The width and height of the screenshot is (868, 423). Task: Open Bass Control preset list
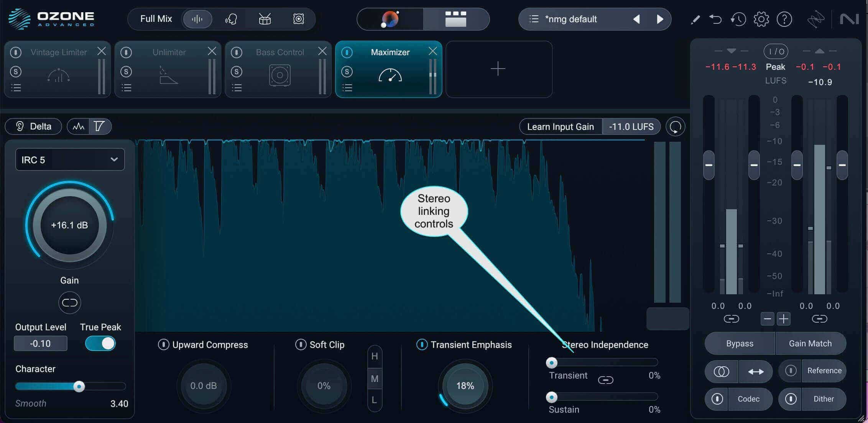(237, 88)
